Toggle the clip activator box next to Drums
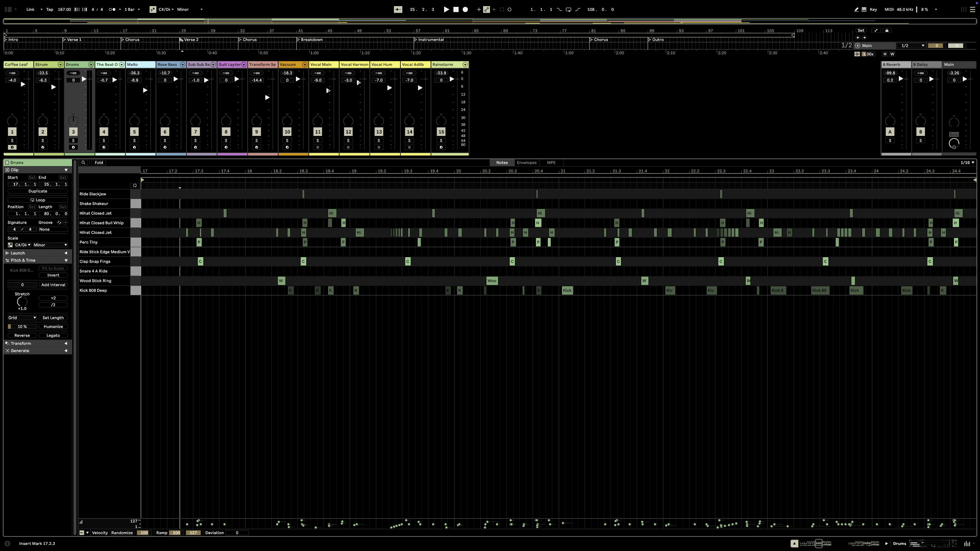Screen dimensions: 980x551 (7, 163)
